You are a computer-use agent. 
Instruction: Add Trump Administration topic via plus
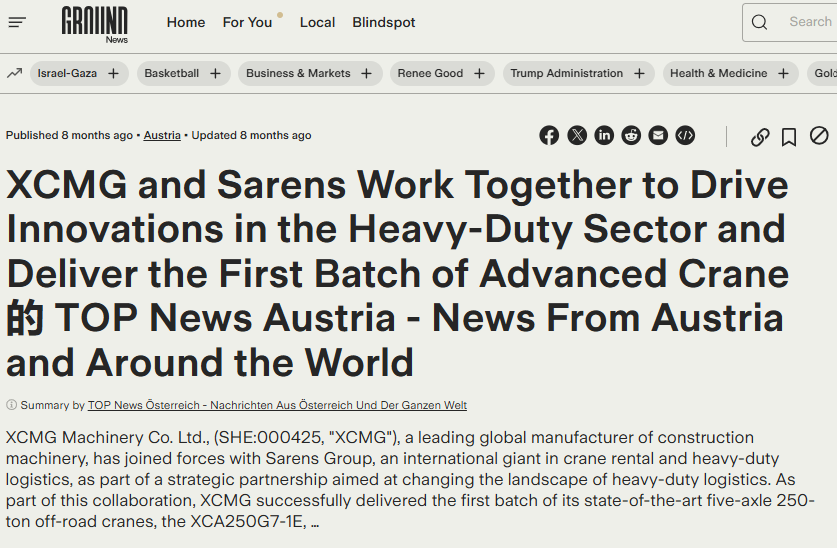click(639, 74)
